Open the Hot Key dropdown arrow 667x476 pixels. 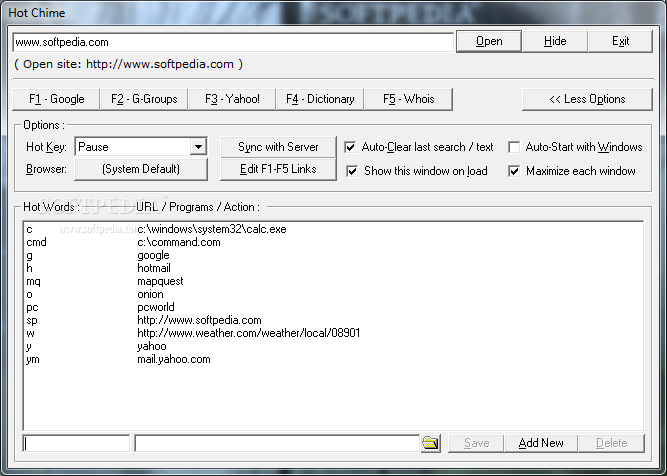tap(198, 147)
